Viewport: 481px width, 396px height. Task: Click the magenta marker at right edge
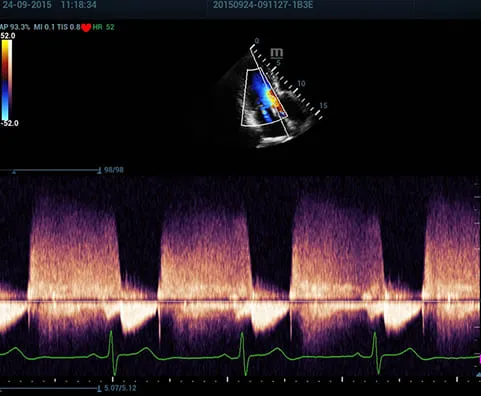click(x=480, y=359)
